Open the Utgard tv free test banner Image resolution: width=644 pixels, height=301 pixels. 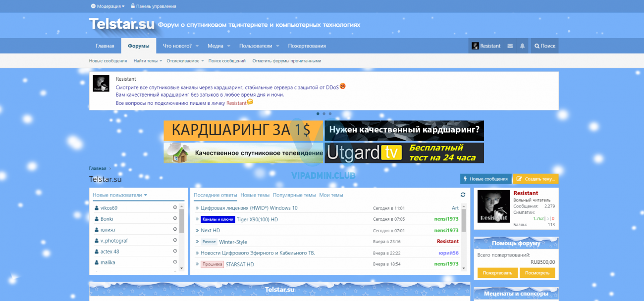pos(404,153)
